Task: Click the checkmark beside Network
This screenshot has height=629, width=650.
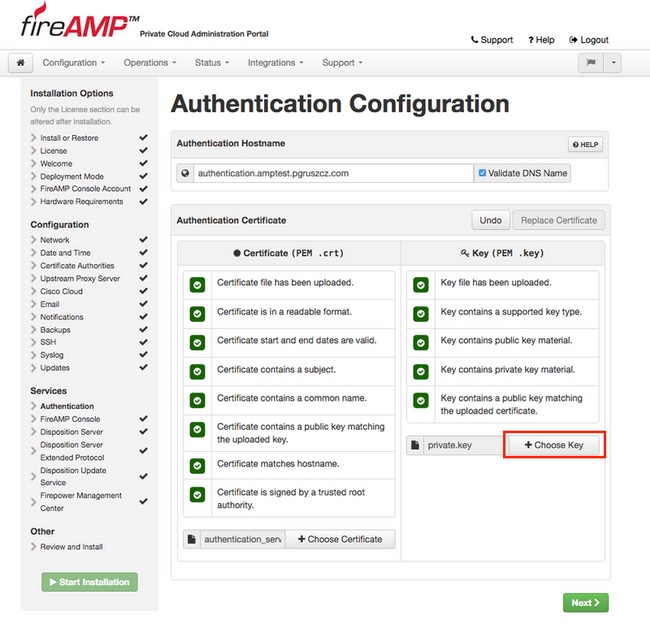Action: click(143, 240)
